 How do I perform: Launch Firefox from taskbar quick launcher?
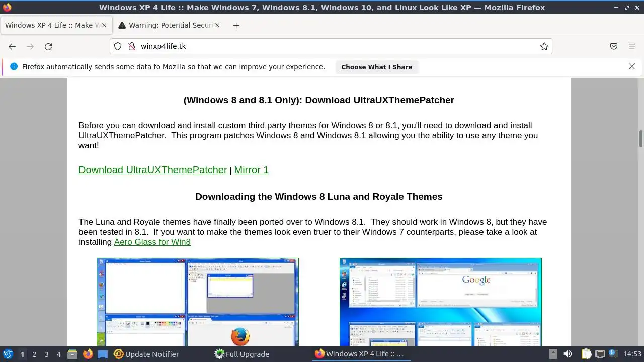pyautogui.click(x=88, y=354)
